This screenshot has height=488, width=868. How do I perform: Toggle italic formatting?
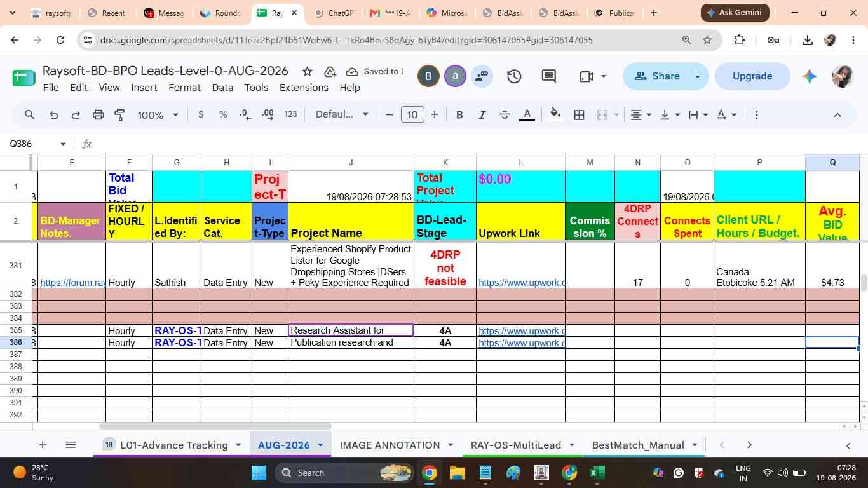click(482, 115)
